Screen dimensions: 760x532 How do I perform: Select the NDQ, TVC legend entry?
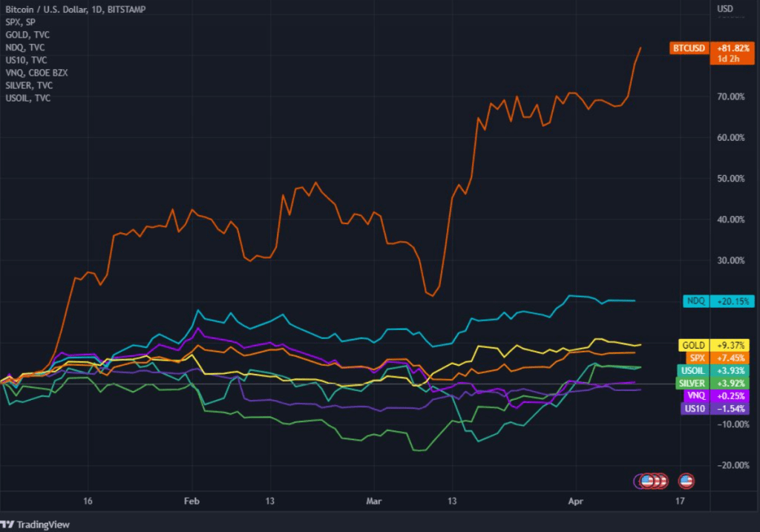tap(24, 47)
